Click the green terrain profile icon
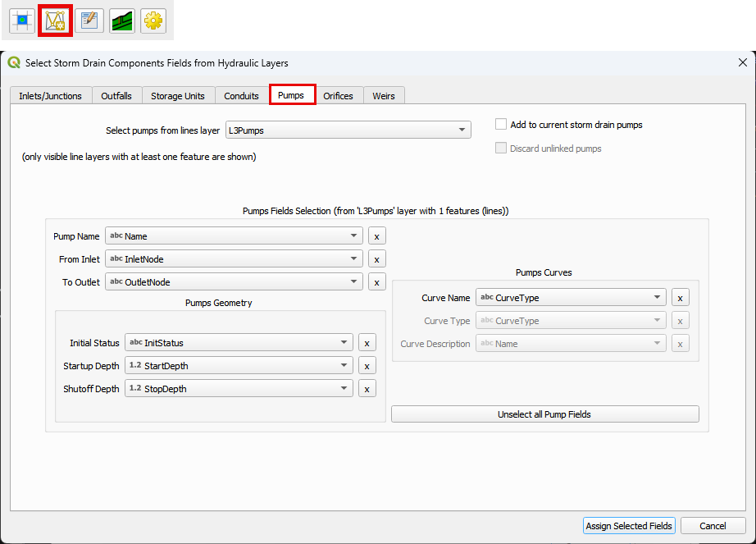Screen dimensions: 756x544 [x=122, y=21]
